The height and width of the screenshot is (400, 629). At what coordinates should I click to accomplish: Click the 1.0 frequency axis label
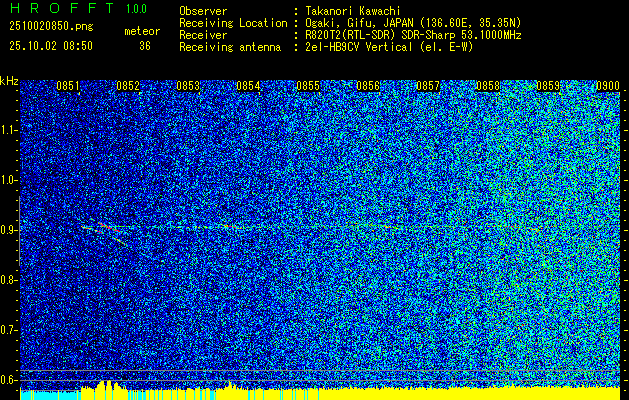(x=7, y=180)
